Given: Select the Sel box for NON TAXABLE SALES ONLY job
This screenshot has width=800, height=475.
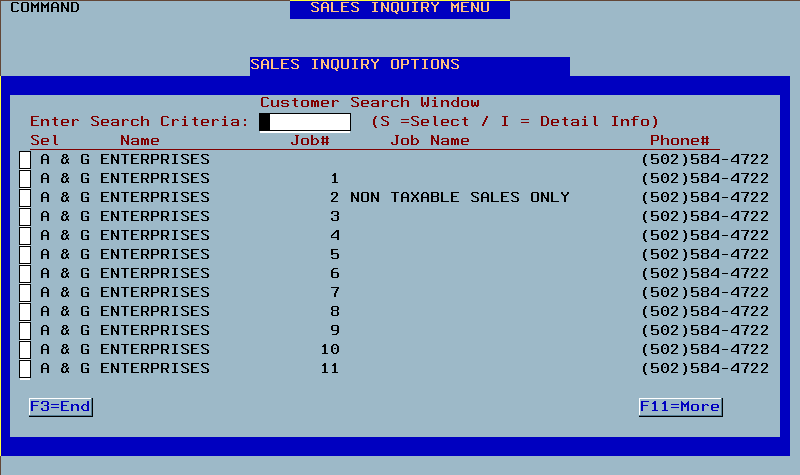Looking at the screenshot, I should [x=25, y=197].
